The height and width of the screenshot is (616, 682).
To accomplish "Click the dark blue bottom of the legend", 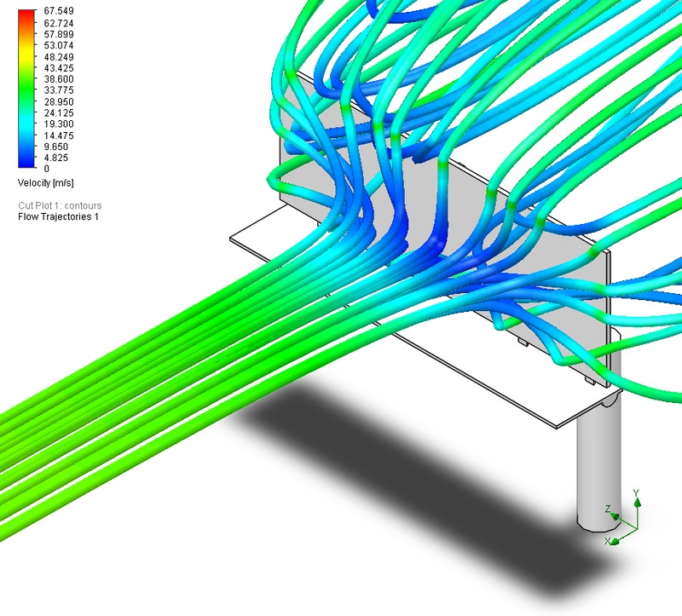I will [x=28, y=162].
